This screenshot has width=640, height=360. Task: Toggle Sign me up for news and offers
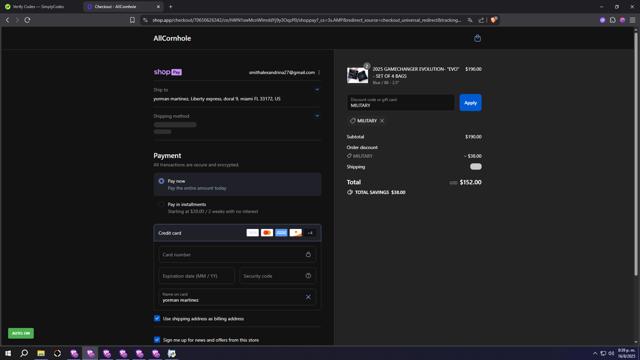[x=157, y=340]
